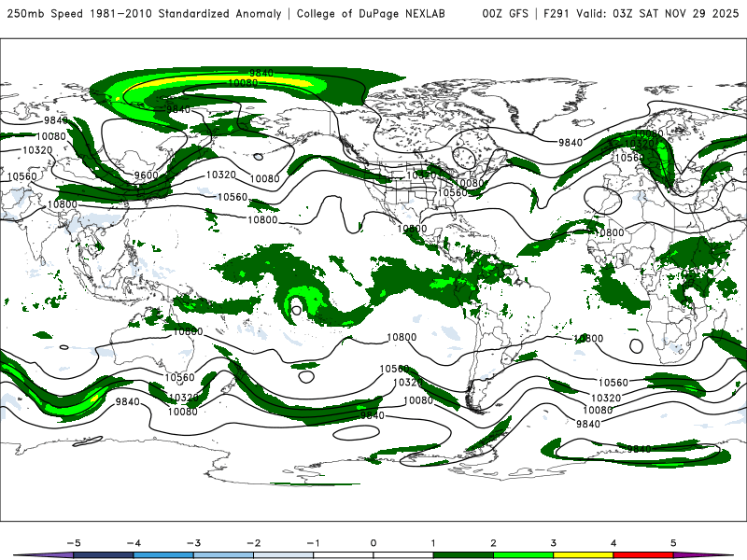
Task: Click the "0" colorbar tick label
Action: pyautogui.click(x=373, y=543)
